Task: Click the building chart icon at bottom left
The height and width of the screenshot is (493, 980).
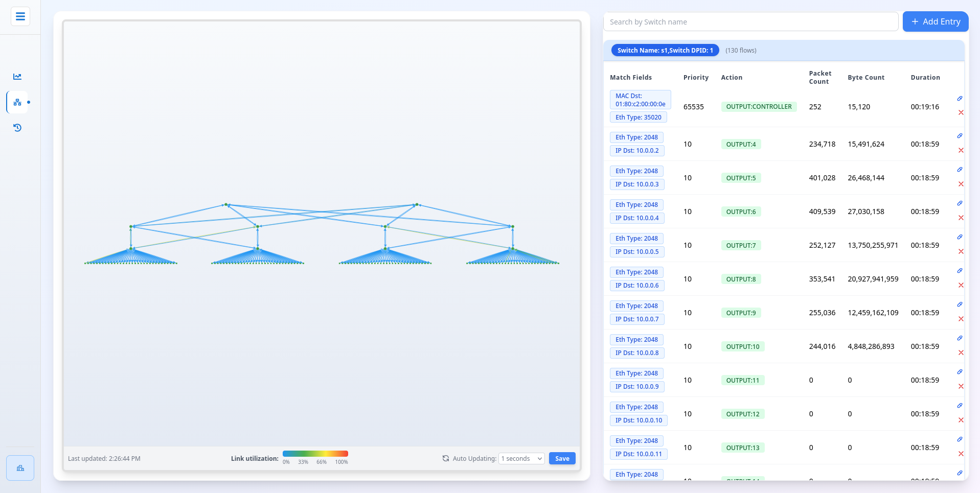Action: [x=20, y=468]
